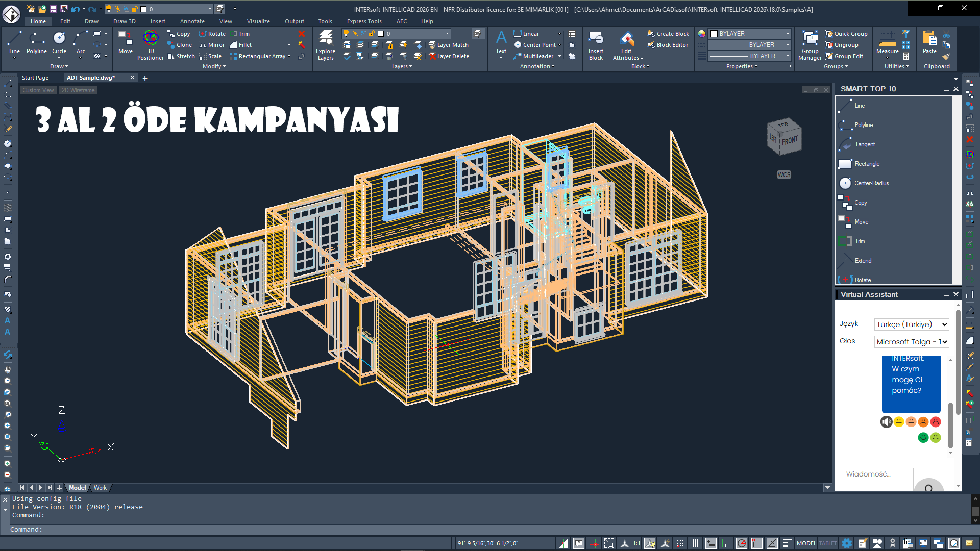Click the Quick Group button
Viewport: 980px width, 551px height.
[x=846, y=34]
